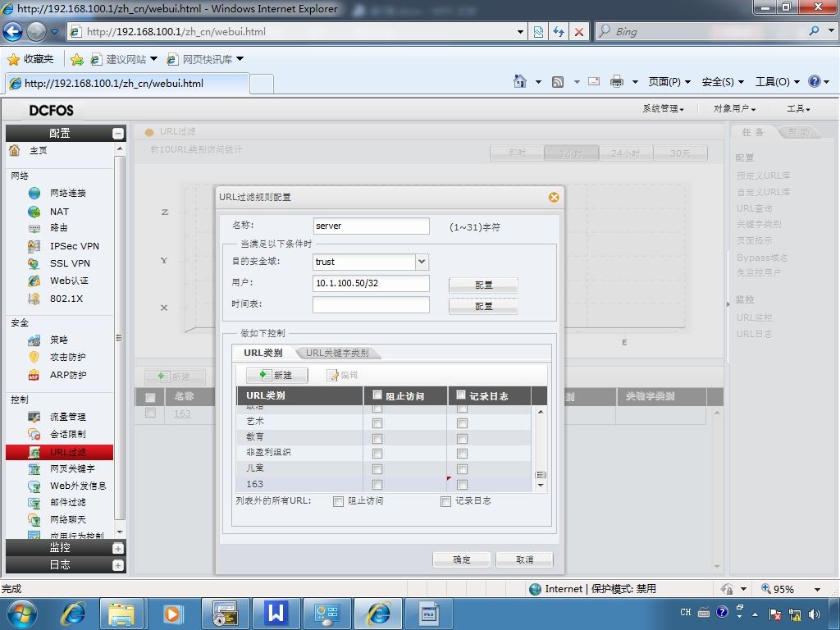Click URL类别 list scrollbar down arrow
Image resolution: width=840 pixels, height=630 pixels.
tap(541, 486)
